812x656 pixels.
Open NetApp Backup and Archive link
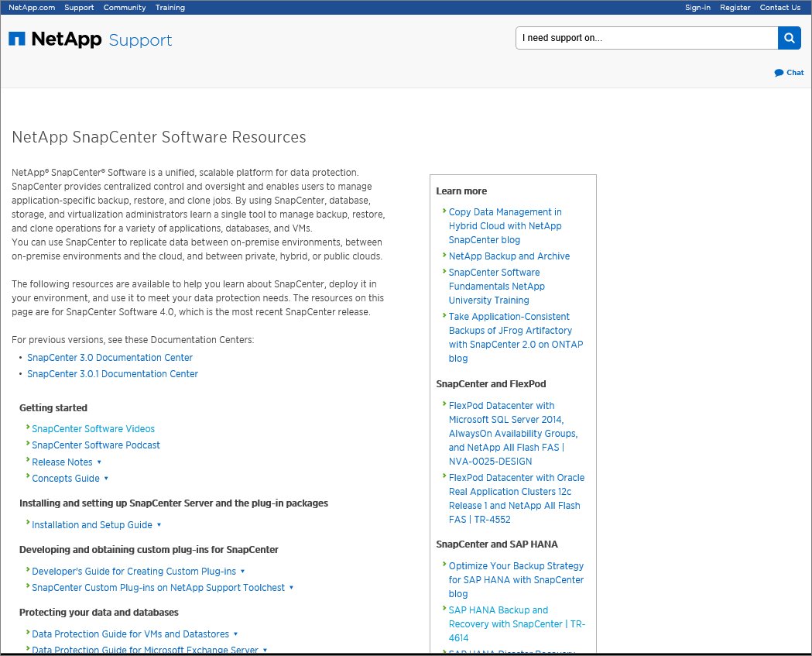509,256
